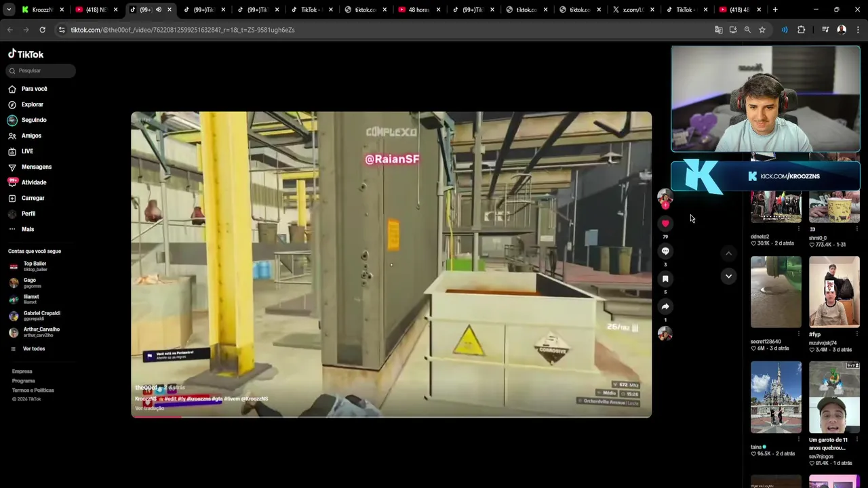The height and width of the screenshot is (488, 868).
Task: Go to next video with down chevron
Action: click(728, 276)
